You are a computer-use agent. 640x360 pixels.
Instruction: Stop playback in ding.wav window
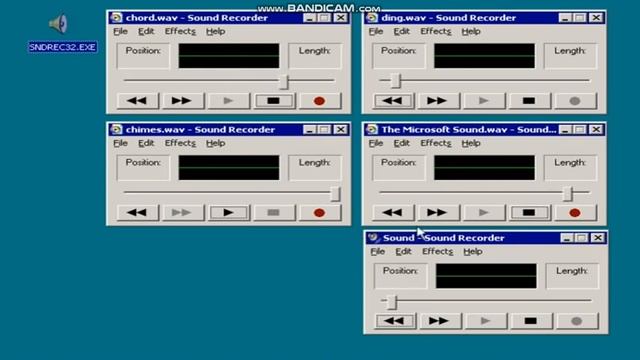[529, 101]
